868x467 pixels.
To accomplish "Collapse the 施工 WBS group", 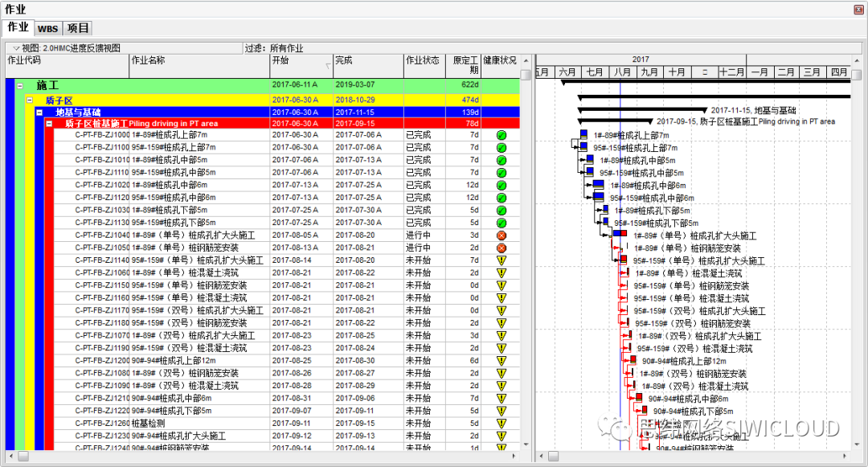I will pos(20,86).
